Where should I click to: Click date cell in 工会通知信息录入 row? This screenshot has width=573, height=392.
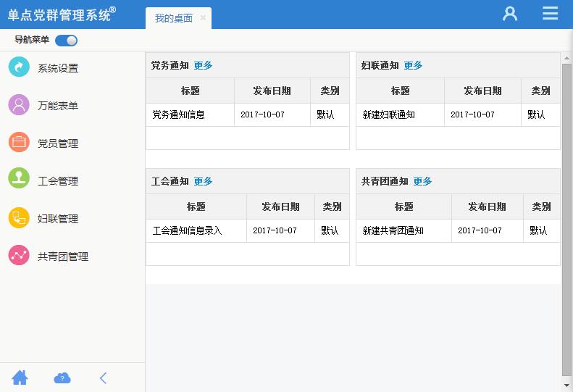tap(280, 230)
